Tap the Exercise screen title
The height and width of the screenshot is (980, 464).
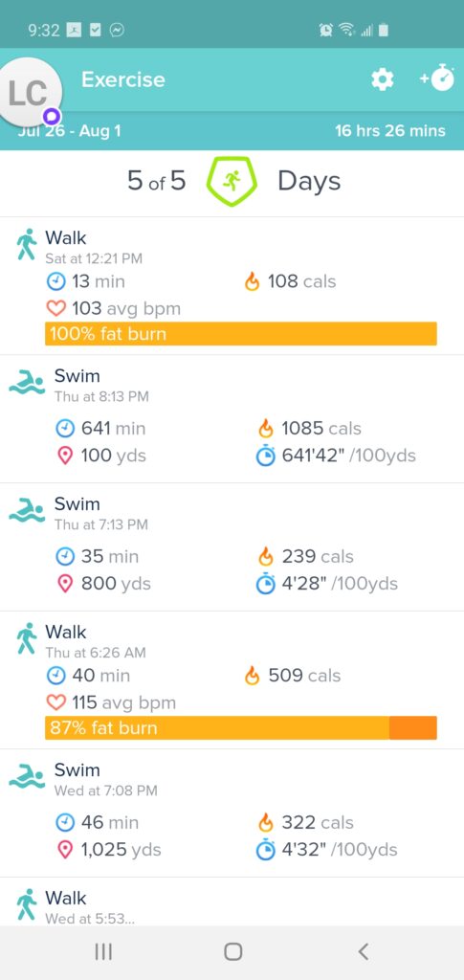(x=123, y=79)
